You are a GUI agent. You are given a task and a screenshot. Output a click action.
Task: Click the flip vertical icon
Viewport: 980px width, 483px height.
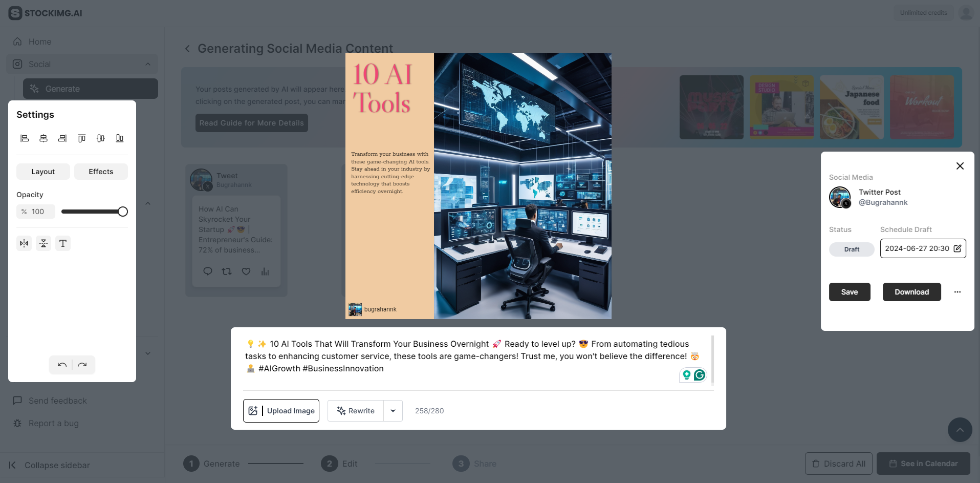point(43,243)
